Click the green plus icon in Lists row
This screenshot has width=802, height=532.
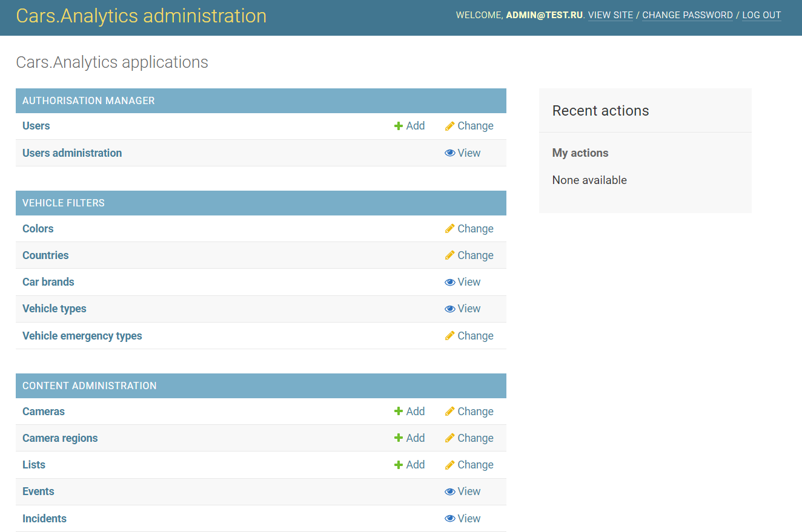(399, 465)
